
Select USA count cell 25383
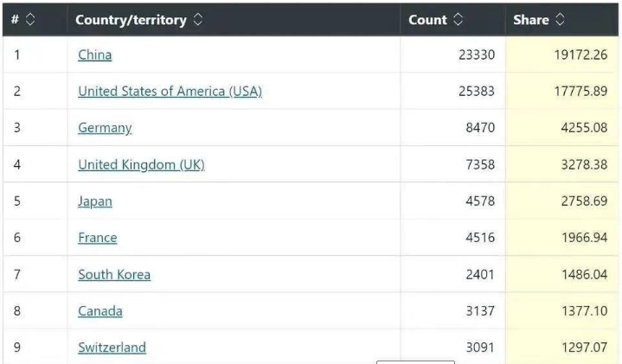point(477,91)
